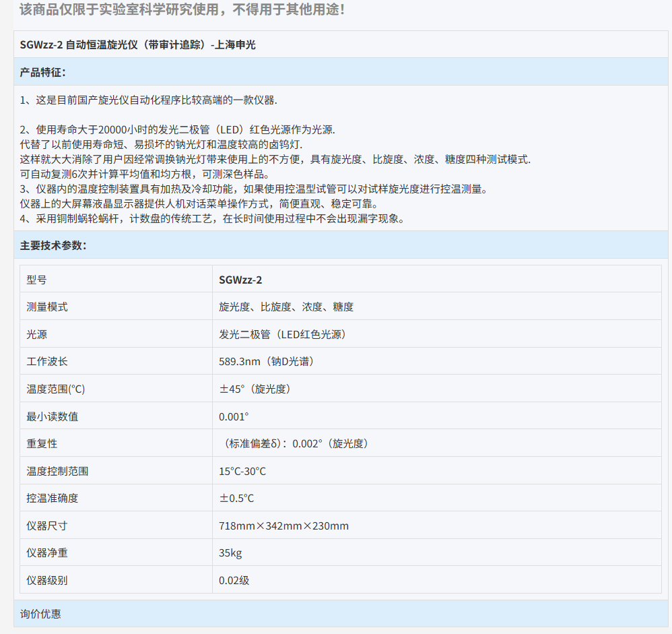This screenshot has width=672, height=634.
Task: Click the 测量模式 row label
Action: (47, 307)
